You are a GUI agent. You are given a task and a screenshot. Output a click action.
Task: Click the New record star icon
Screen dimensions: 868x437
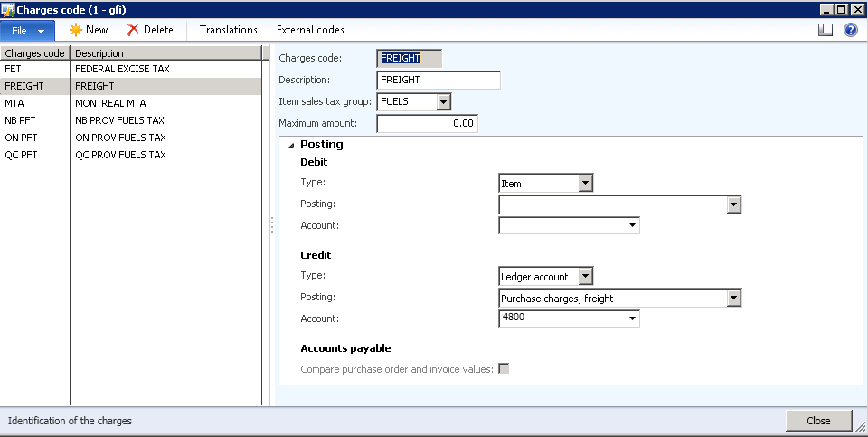pos(76,30)
